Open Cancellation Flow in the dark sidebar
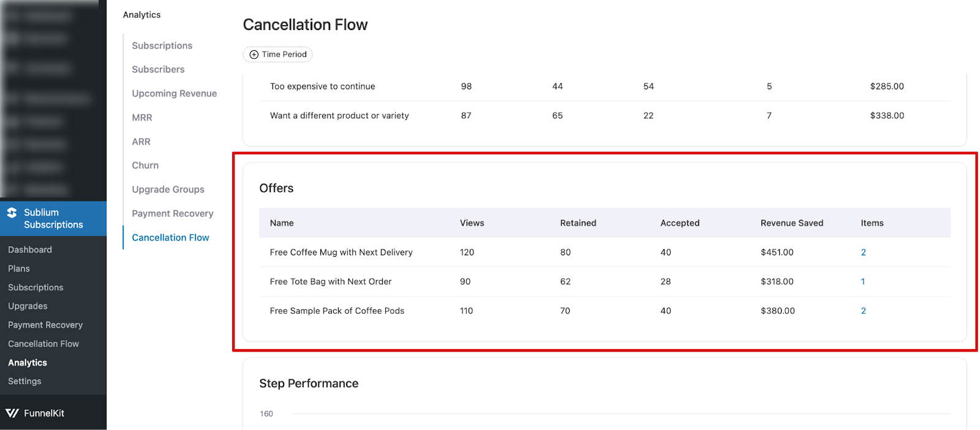This screenshot has height=430, width=980. point(43,344)
